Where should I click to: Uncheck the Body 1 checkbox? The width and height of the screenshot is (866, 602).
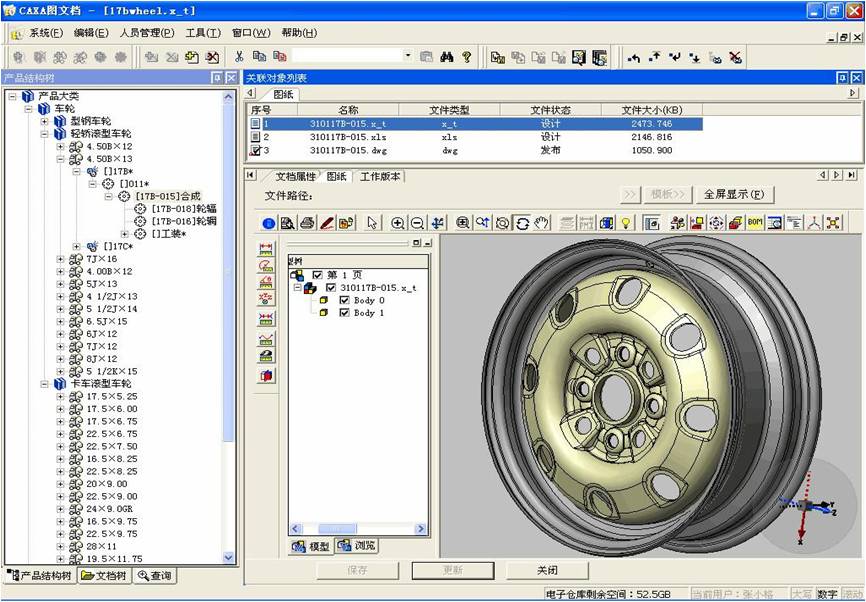[x=345, y=313]
